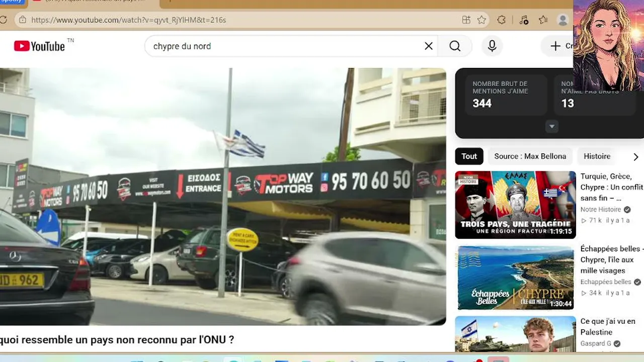Open the favorites list star icon
This screenshot has height=362, width=644.
click(x=543, y=20)
